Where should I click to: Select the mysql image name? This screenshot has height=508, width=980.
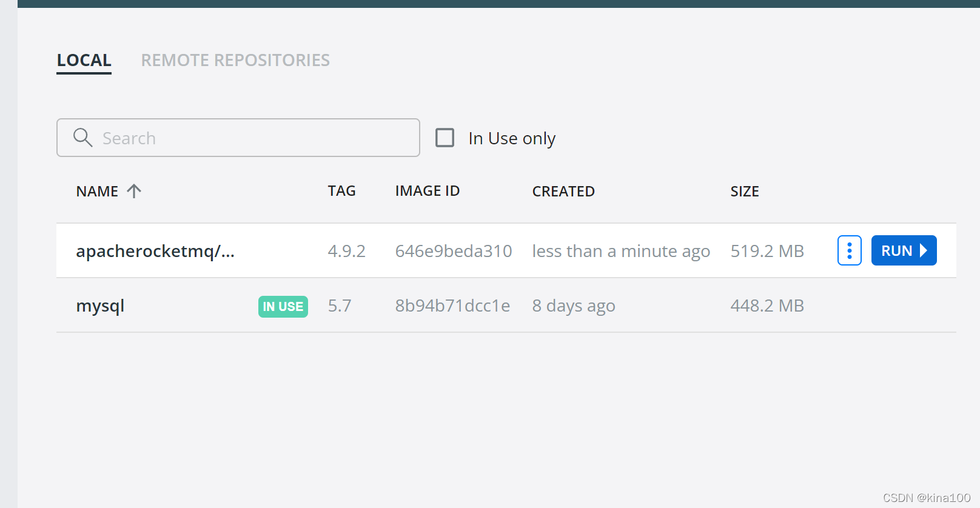(x=100, y=306)
